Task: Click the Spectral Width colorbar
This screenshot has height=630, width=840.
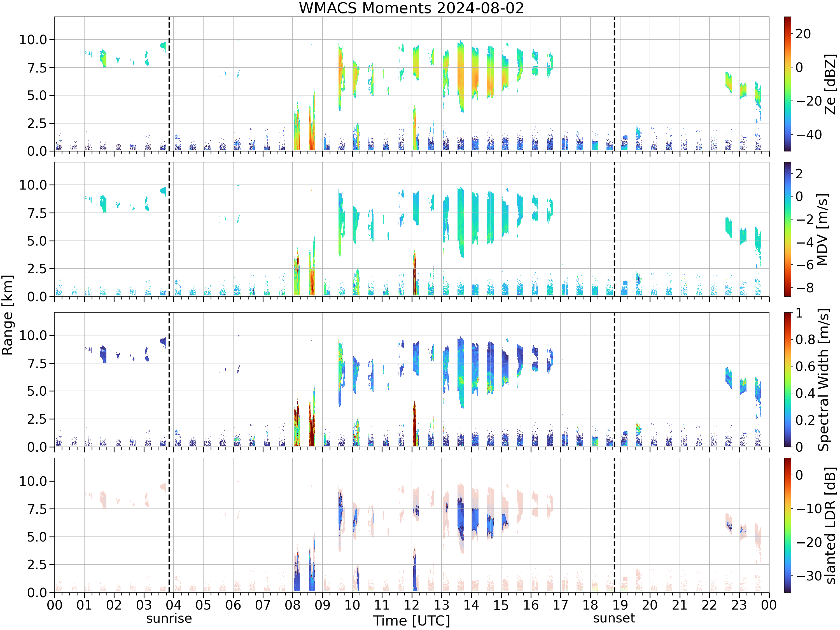Action: pos(788,380)
